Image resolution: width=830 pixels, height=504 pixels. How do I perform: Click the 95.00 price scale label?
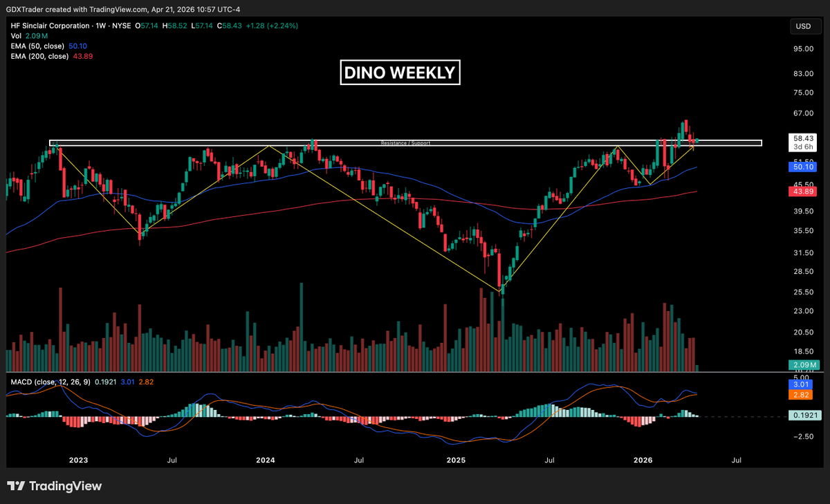coord(802,49)
